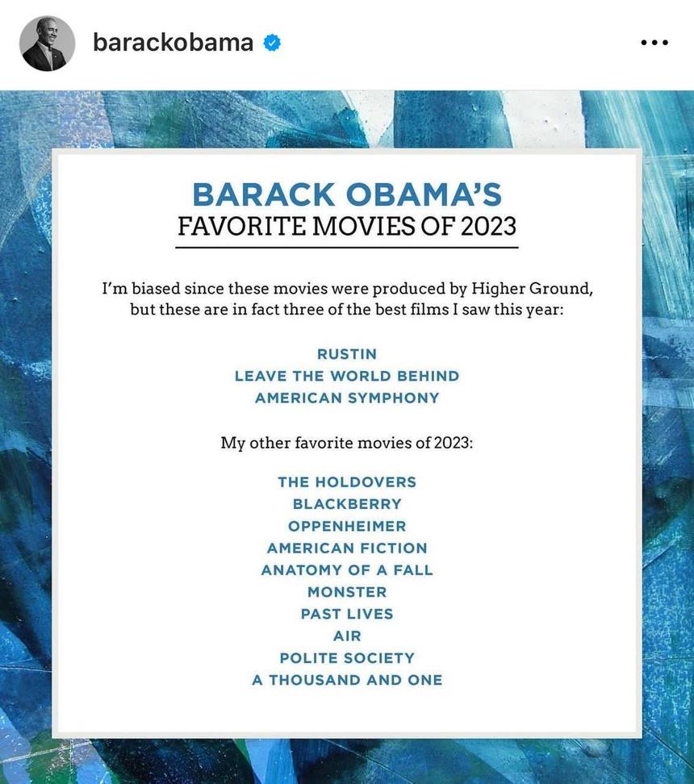Select AMERICAN SYMPHONY in the list
Image resolution: width=694 pixels, height=784 pixels.
pyautogui.click(x=347, y=398)
